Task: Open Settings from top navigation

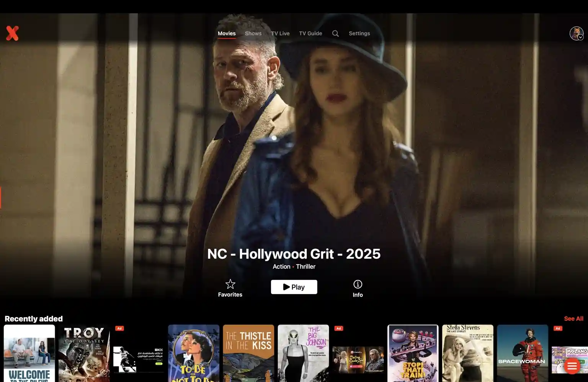Action: (x=359, y=33)
